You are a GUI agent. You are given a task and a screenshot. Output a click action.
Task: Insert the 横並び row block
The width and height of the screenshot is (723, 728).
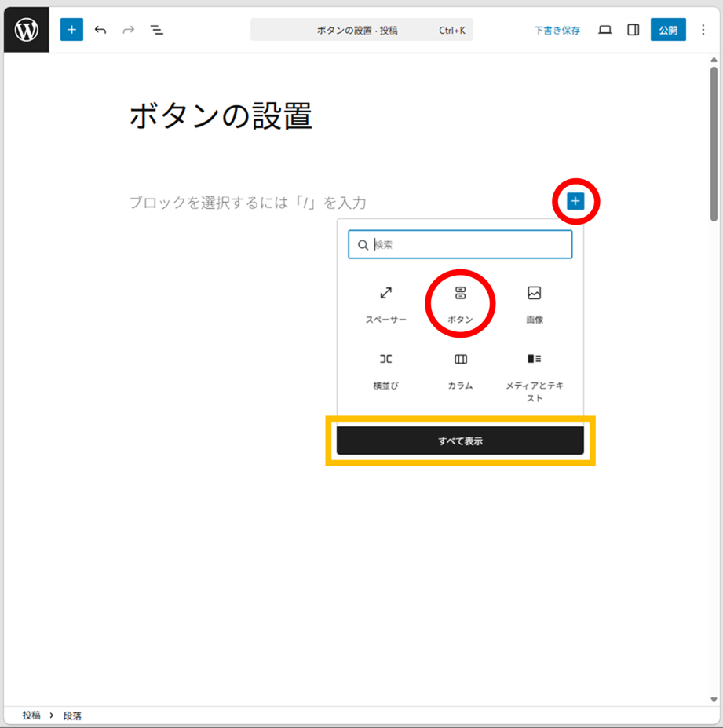tap(385, 369)
